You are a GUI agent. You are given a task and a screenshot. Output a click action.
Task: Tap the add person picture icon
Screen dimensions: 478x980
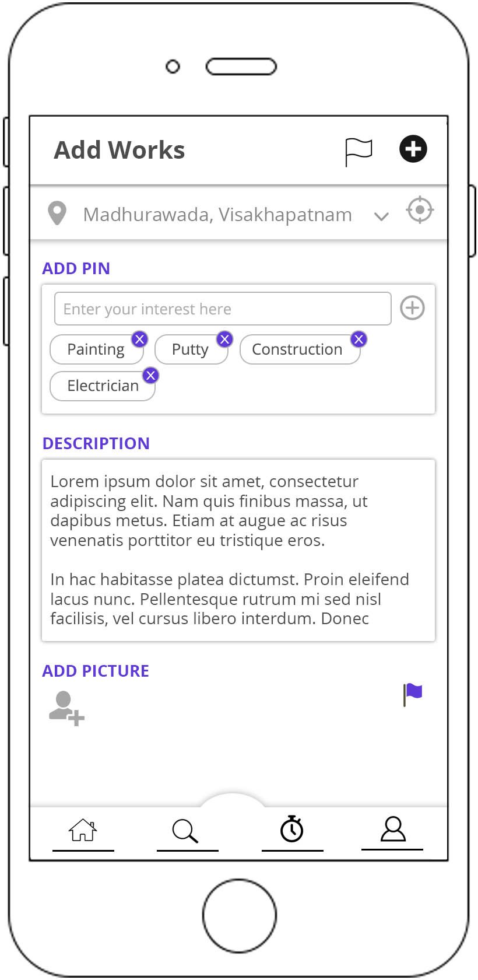(x=66, y=708)
